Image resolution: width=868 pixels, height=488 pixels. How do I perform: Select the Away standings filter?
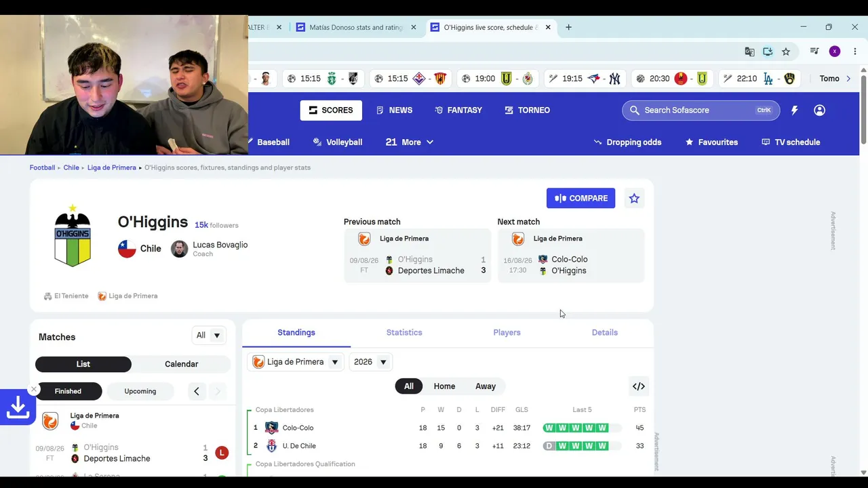tap(486, 386)
